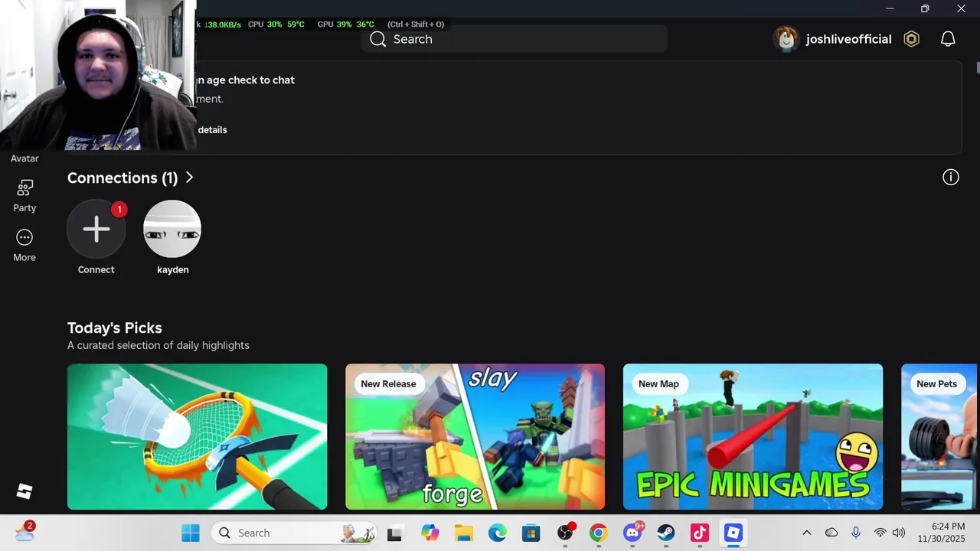The image size is (980, 551).
Task: Switch to TikTok on the taskbar
Action: point(700,533)
